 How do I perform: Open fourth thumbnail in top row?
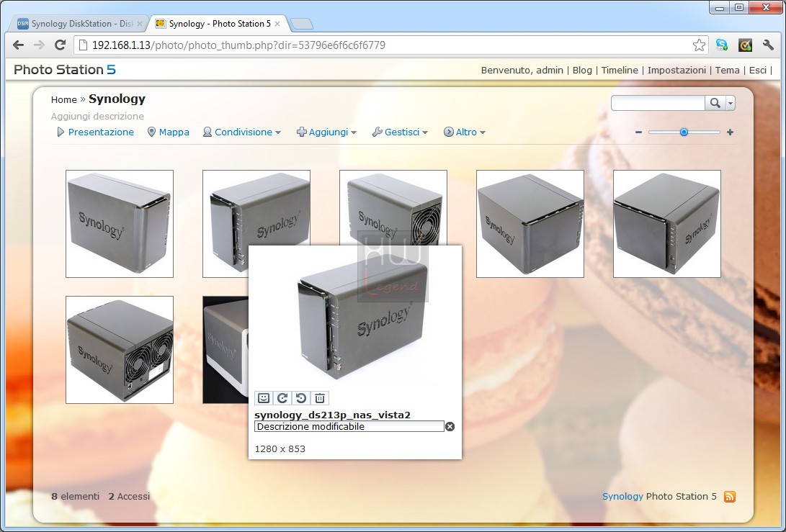tap(530, 224)
